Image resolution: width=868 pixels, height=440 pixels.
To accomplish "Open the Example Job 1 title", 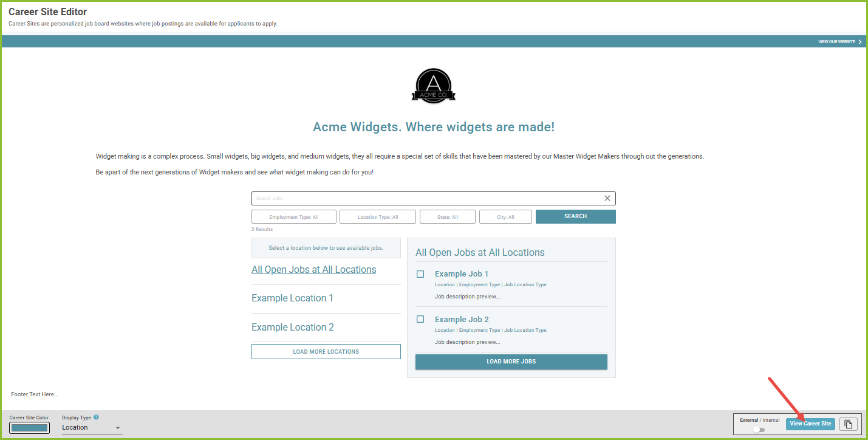I will click(462, 273).
